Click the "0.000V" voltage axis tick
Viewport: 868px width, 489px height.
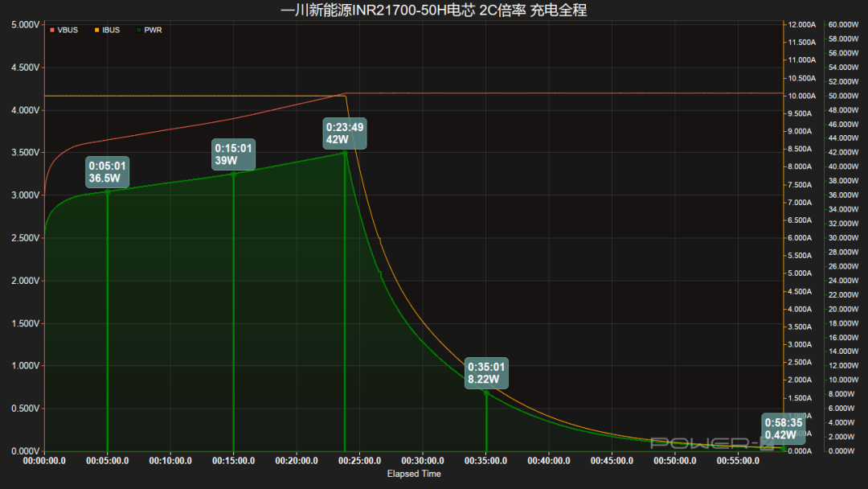pos(26,451)
